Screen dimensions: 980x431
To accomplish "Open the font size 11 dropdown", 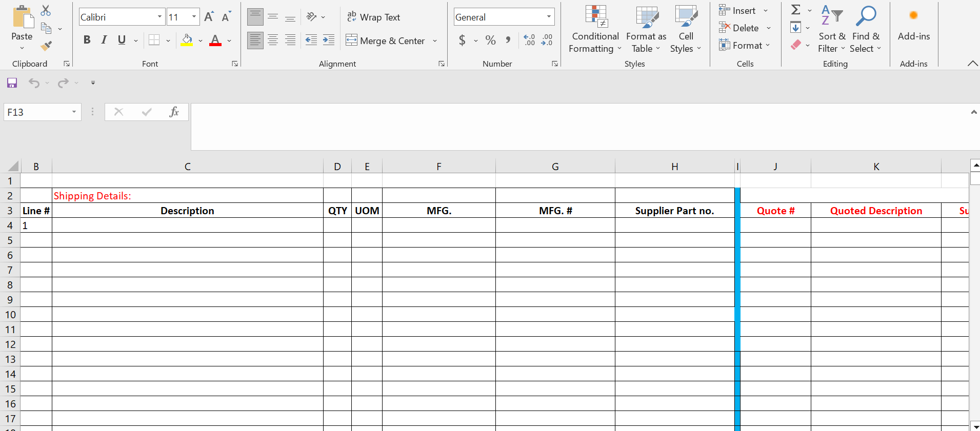I will (194, 17).
